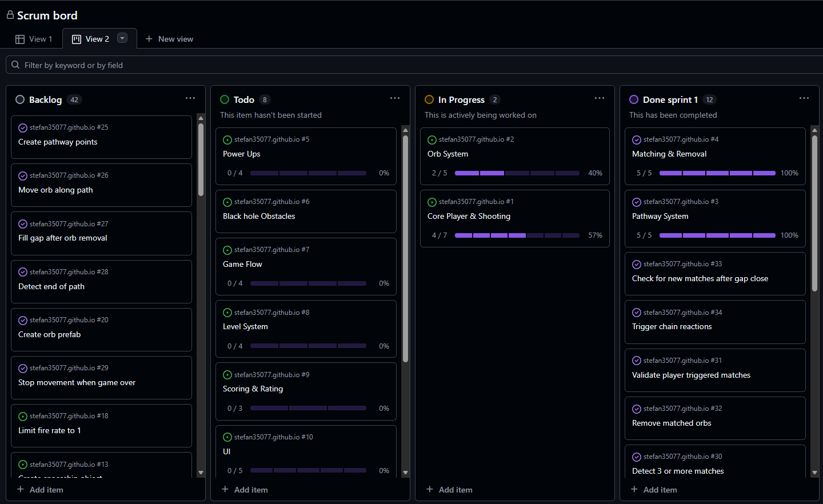This screenshot has height=504, width=823.
Task: Create a New view tab
Action: point(169,39)
